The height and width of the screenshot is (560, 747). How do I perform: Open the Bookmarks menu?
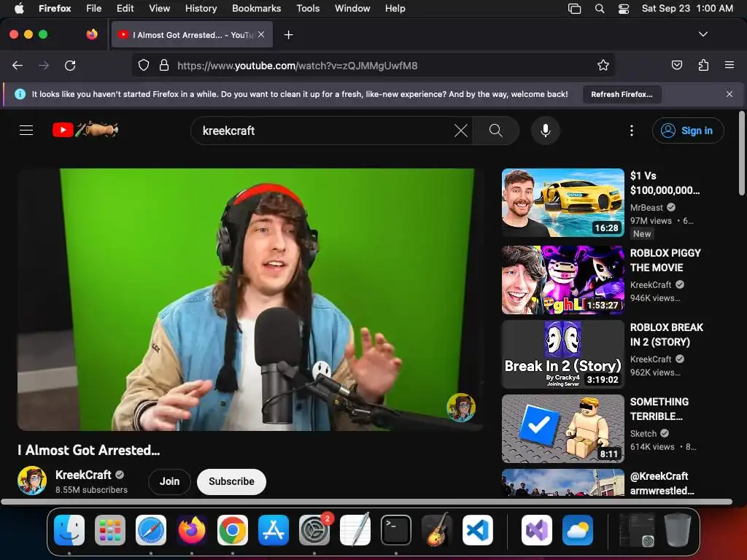pyautogui.click(x=256, y=8)
